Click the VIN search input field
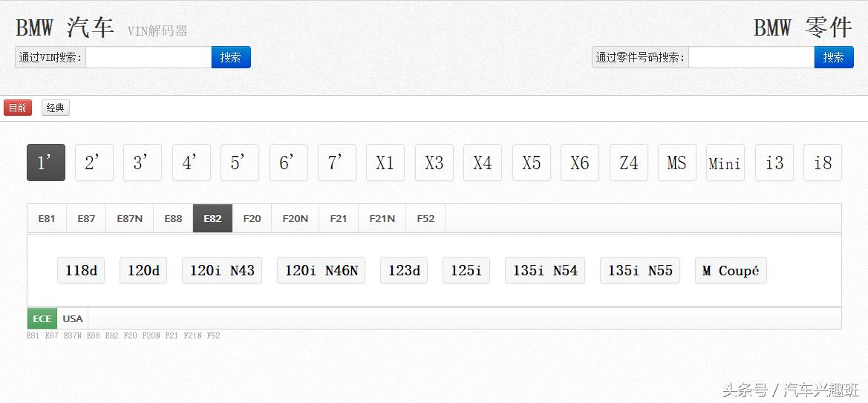This screenshot has width=868, height=403. 149,57
